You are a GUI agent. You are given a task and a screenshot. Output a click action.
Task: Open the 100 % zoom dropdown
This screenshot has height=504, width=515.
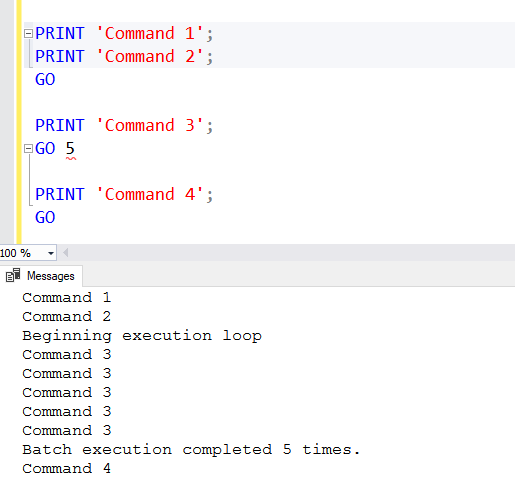point(51,253)
